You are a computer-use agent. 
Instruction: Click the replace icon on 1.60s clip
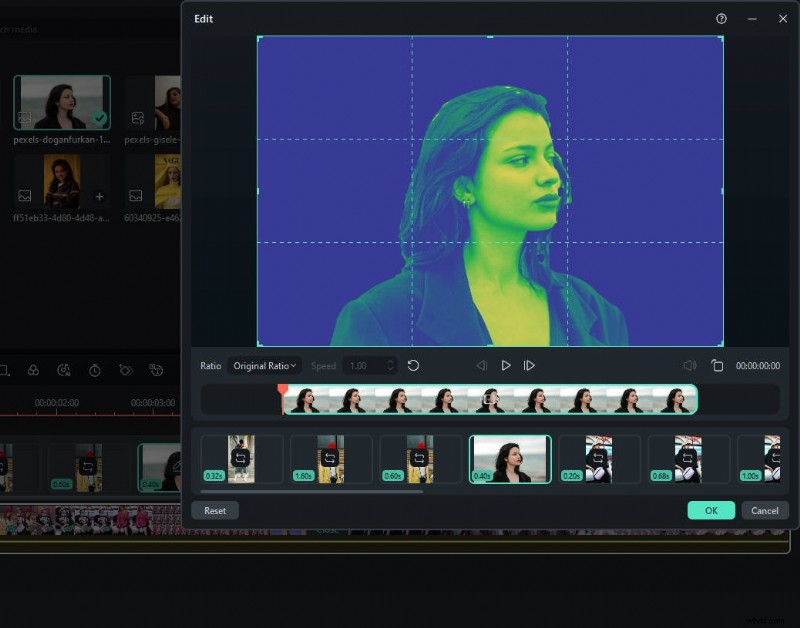[x=330, y=458]
